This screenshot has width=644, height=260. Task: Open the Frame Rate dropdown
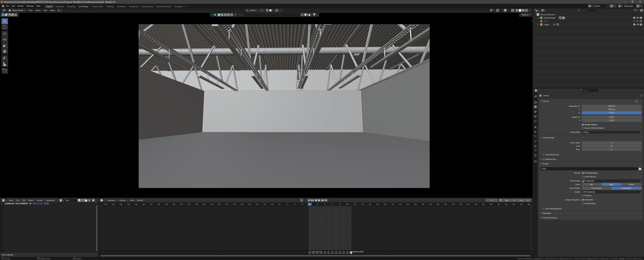(x=611, y=132)
